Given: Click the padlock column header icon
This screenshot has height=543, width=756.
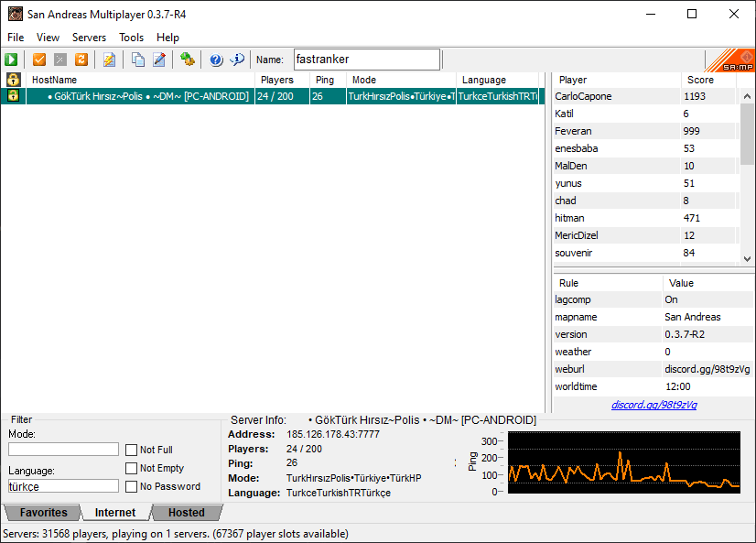Looking at the screenshot, I should [x=13, y=80].
